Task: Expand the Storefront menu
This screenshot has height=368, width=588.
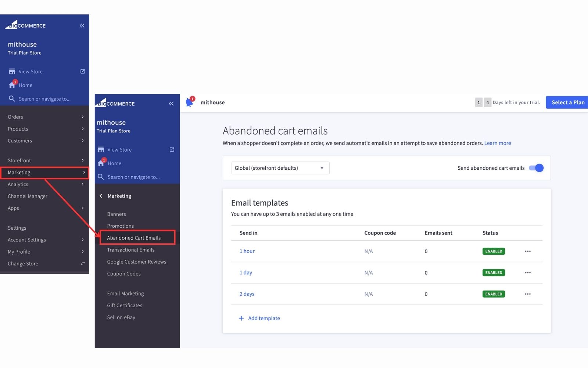Action: point(44,160)
